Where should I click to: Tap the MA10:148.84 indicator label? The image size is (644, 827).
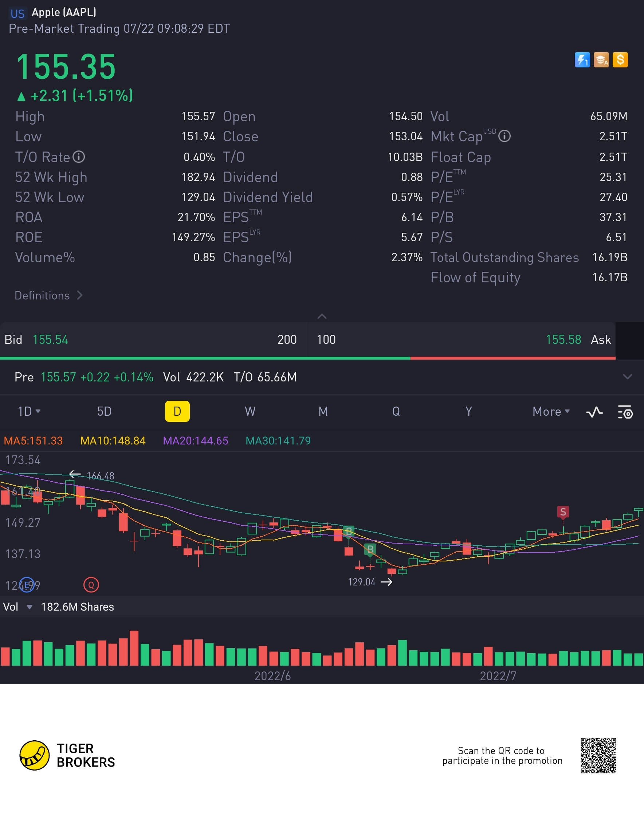(113, 441)
